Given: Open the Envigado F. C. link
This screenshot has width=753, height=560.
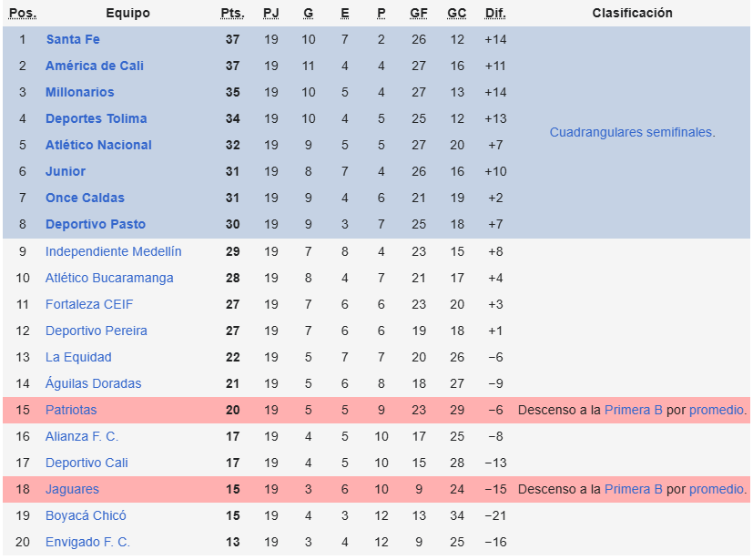Looking at the screenshot, I should (87, 542).
